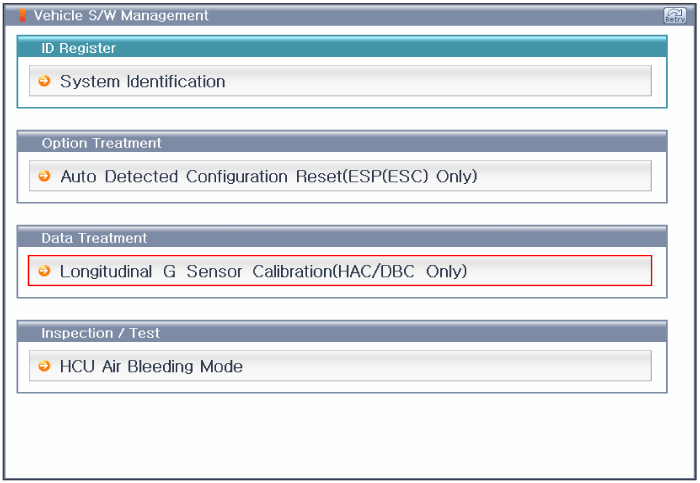
Task: Select the Data Treatment section header
Action: click(x=342, y=237)
